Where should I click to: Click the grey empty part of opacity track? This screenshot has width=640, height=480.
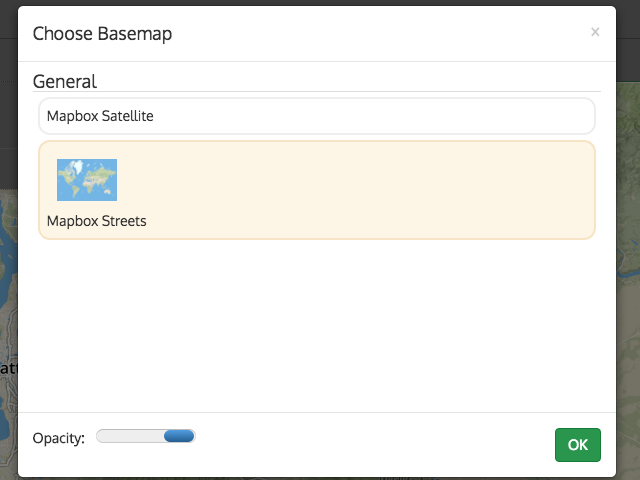(130, 436)
